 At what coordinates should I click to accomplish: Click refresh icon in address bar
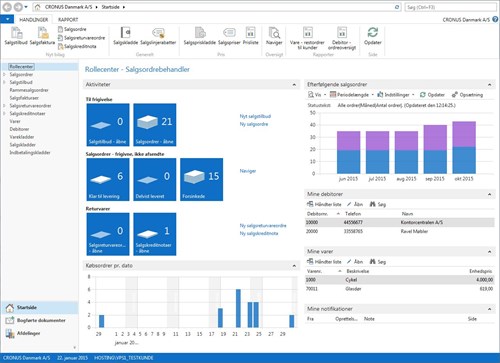coord(397,7)
